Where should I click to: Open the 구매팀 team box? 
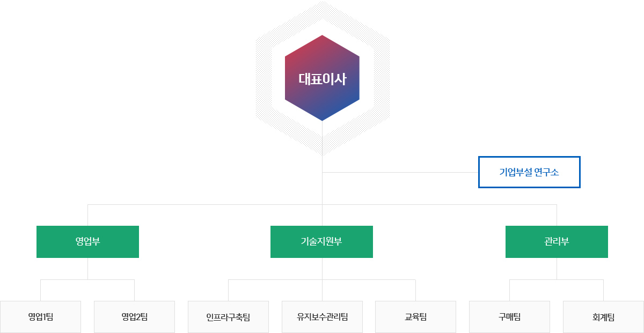point(509,316)
